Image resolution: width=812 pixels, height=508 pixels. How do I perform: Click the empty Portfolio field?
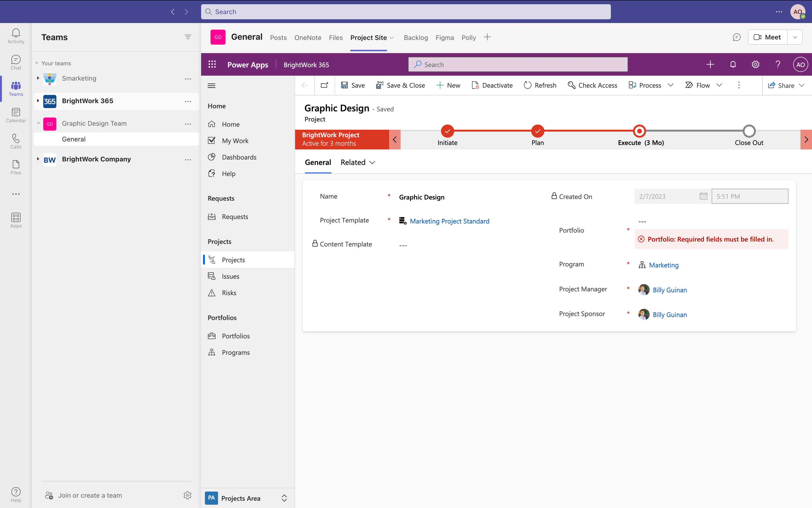(711, 221)
